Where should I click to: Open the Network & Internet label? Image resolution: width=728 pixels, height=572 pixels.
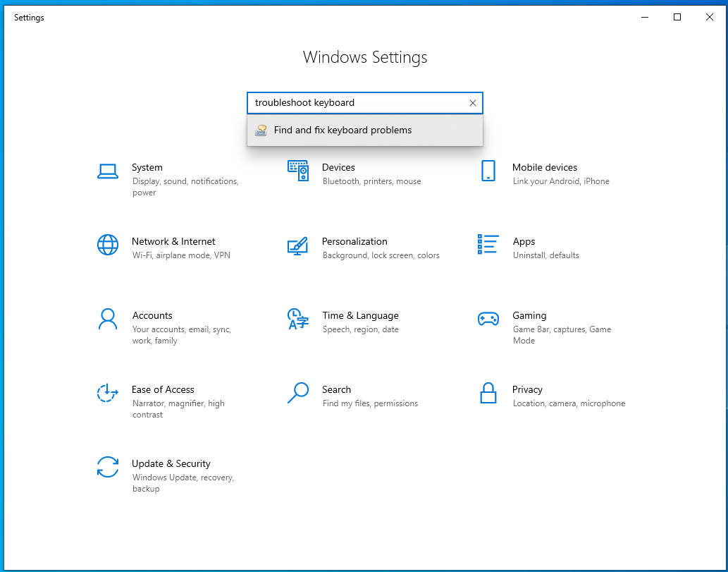click(x=173, y=242)
